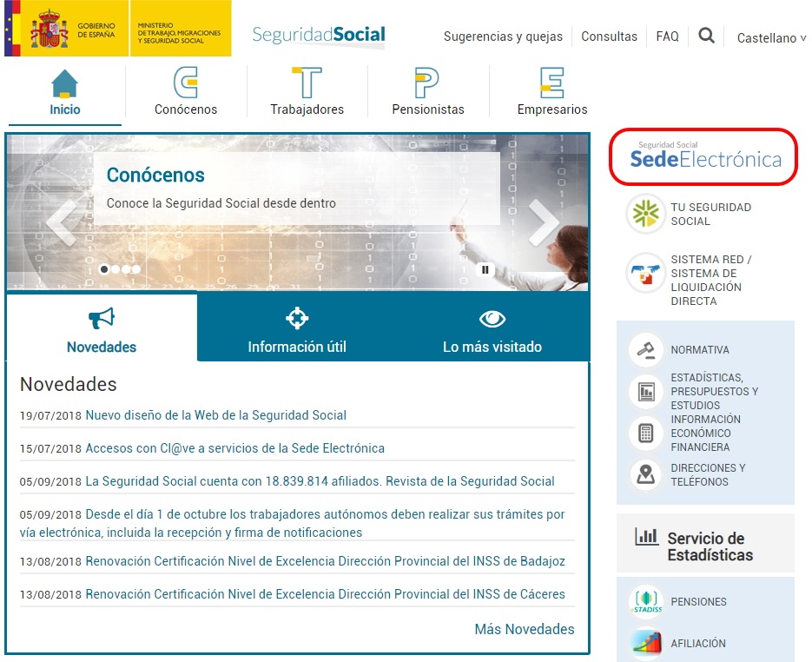Click the Más Novedades link
This screenshot has width=812, height=662.
pyautogui.click(x=524, y=629)
